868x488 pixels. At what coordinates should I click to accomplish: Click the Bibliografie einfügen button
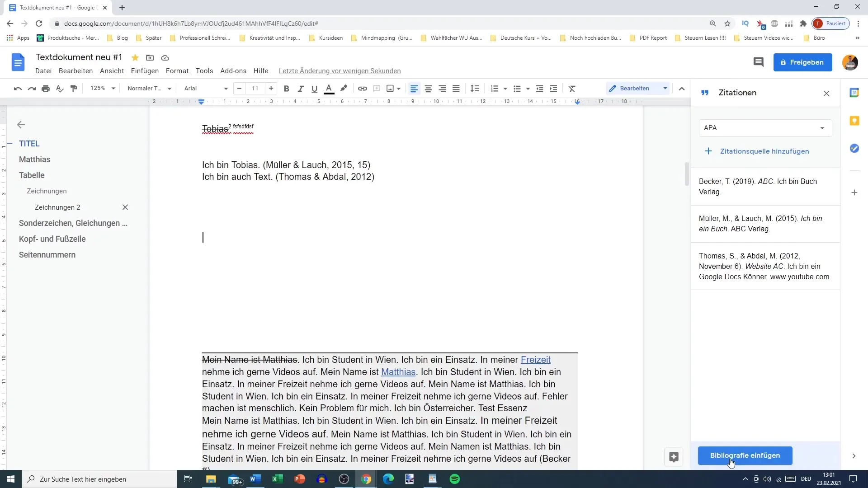tap(745, 455)
